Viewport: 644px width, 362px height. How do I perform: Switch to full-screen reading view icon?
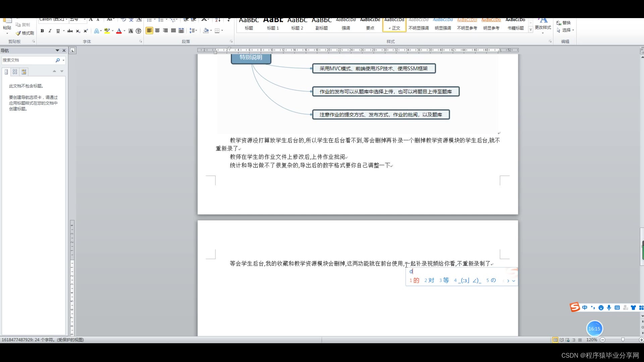pyautogui.click(x=561, y=340)
